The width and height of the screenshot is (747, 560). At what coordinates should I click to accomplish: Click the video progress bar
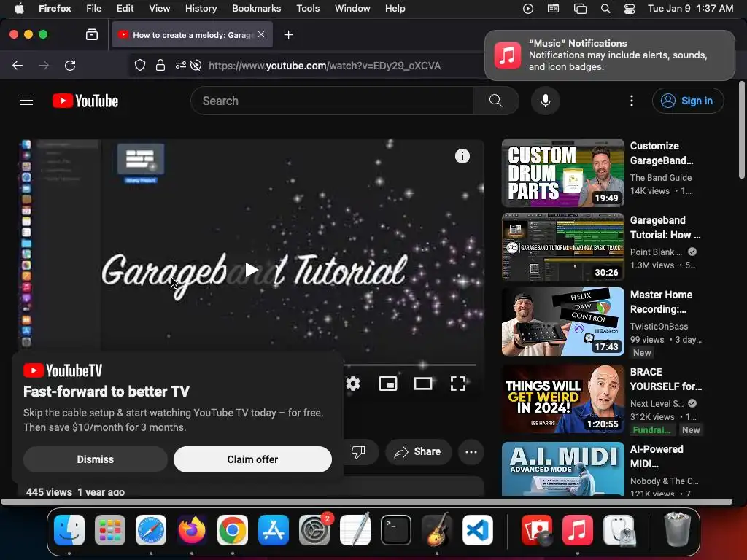click(410, 365)
